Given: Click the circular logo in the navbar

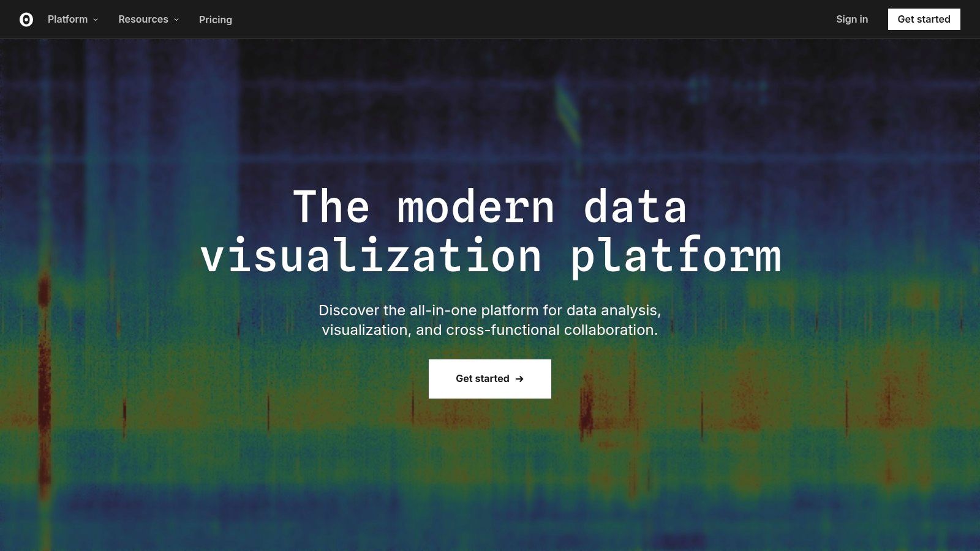Looking at the screenshot, I should pyautogui.click(x=26, y=20).
